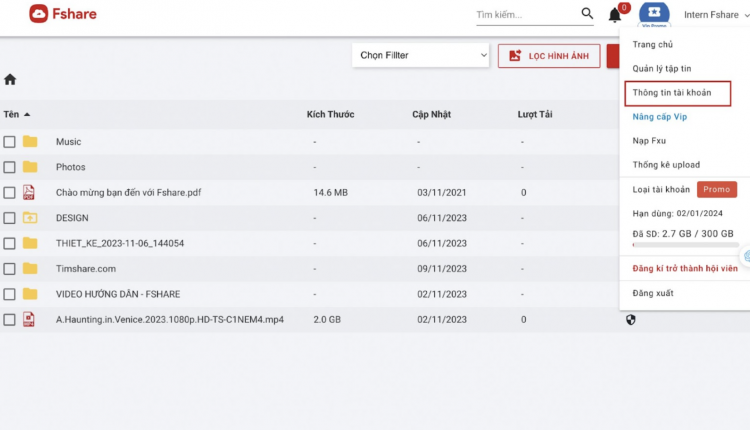Open the Chọn Fillter dropdown
The height and width of the screenshot is (430, 750).
point(420,55)
